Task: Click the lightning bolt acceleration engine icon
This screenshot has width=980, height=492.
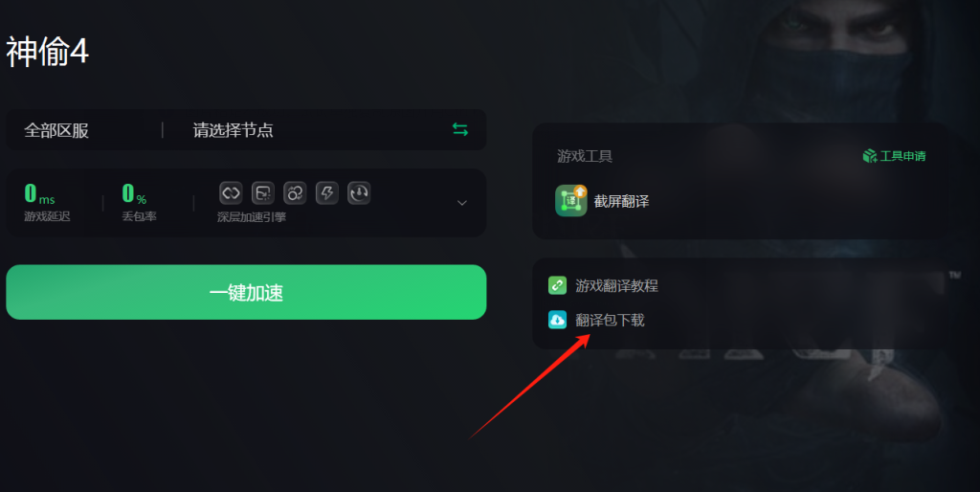Action: 327,193
